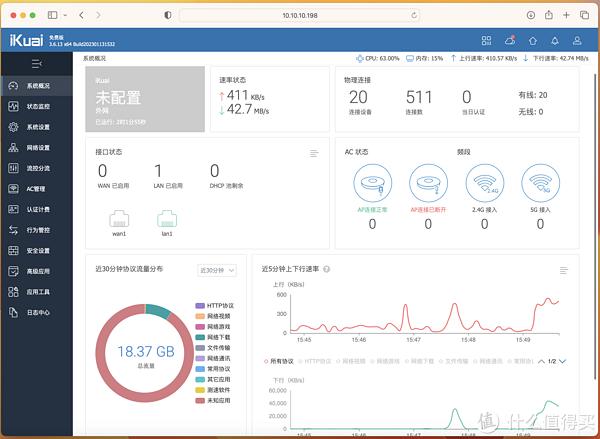Click the home icon in header
Viewport: 600px width, 439px height.
532,40
